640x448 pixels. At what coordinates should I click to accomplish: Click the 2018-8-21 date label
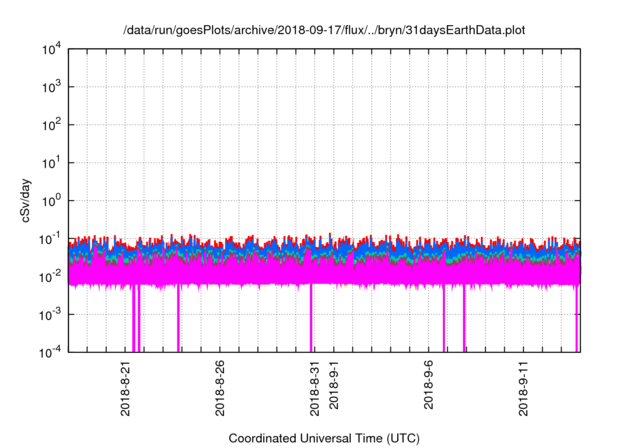(x=125, y=388)
